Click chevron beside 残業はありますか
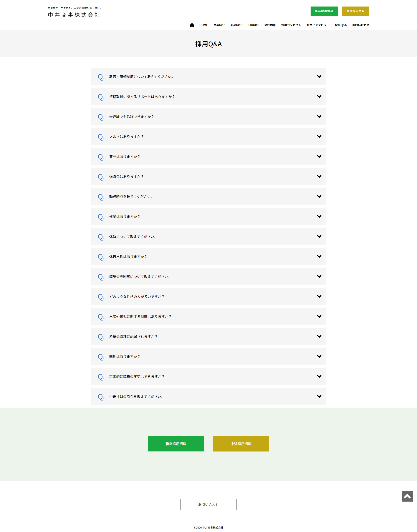417x532 pixels. coord(319,216)
